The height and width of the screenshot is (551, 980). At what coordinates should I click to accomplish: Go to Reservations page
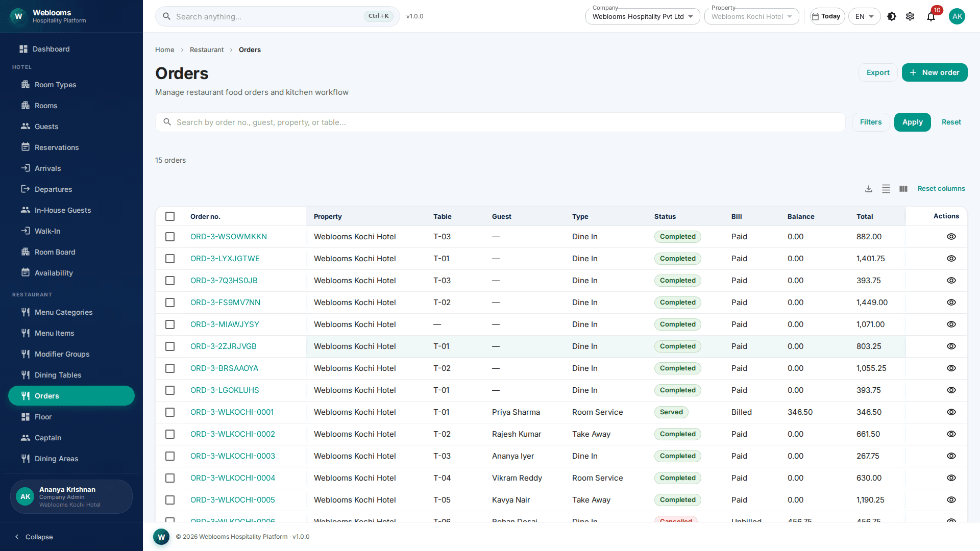(x=71, y=147)
